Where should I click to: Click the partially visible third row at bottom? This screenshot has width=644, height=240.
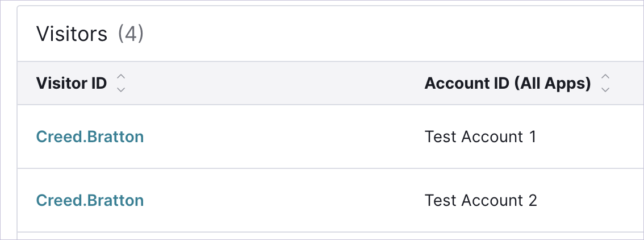click(x=331, y=236)
